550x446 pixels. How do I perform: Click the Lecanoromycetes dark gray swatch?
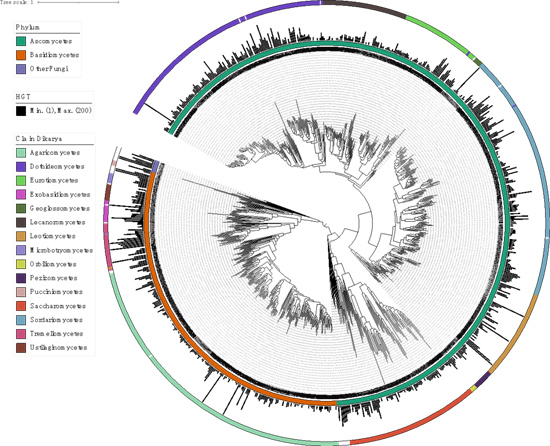pyautogui.click(x=21, y=222)
